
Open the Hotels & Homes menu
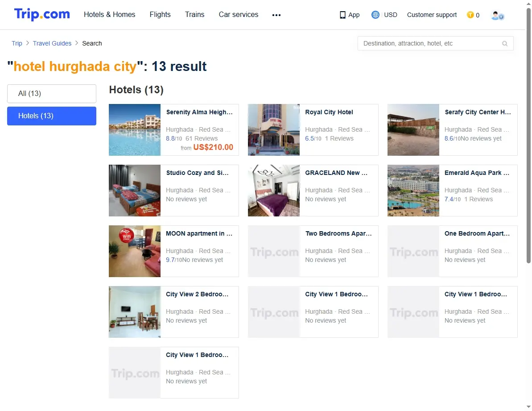point(110,15)
